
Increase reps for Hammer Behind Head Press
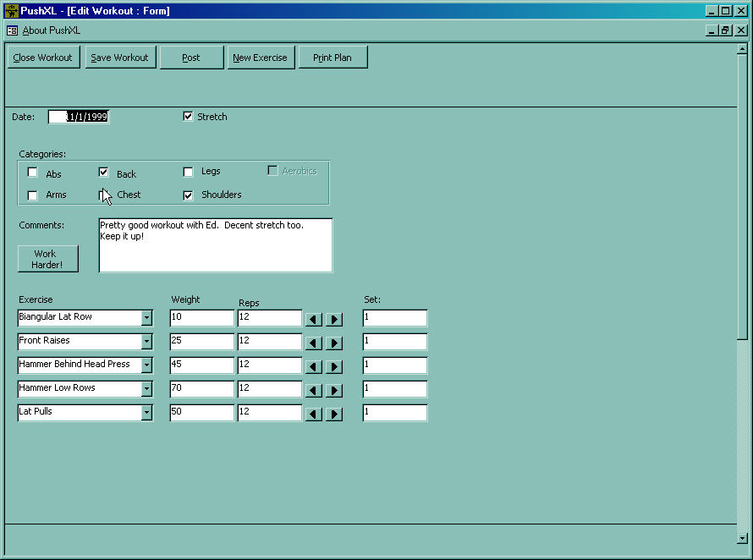tap(334, 367)
